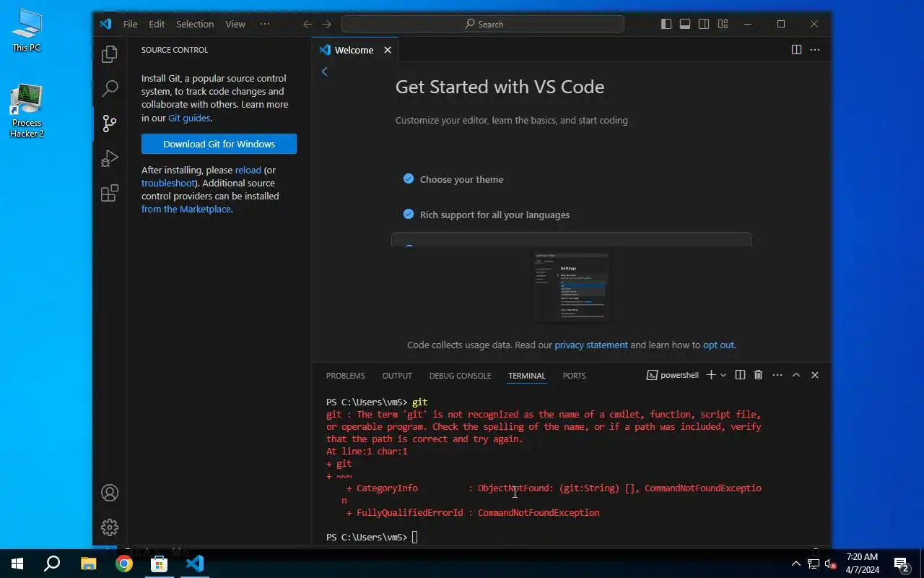Switch to the DEBUG CONSOLE tab
Screen dimensions: 924x578
[460, 376]
